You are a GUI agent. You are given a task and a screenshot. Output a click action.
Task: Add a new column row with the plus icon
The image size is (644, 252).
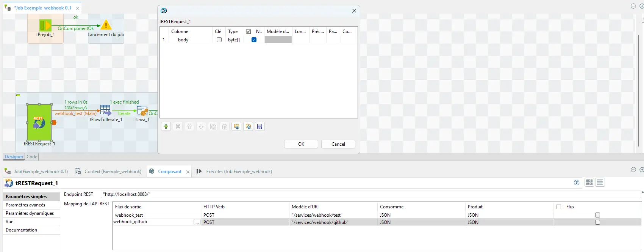click(x=166, y=126)
